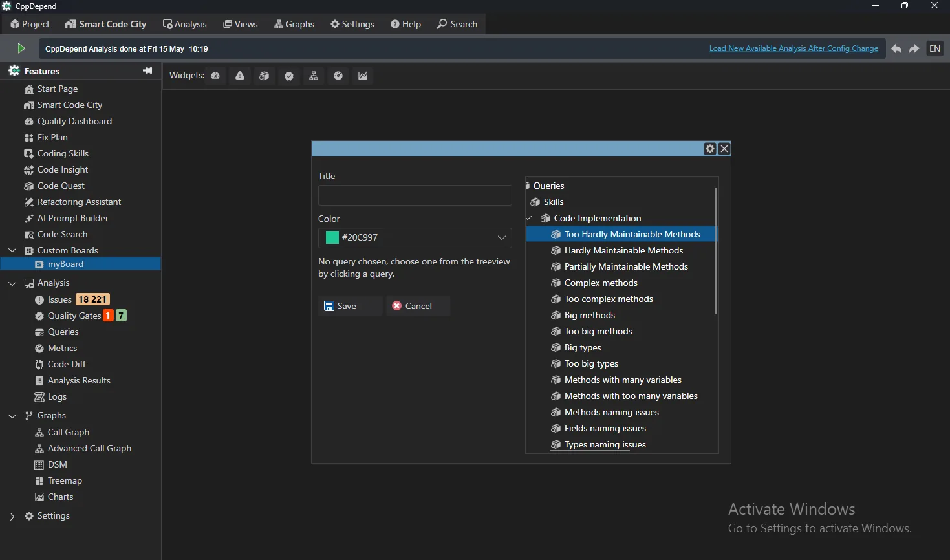Switch language with EN button
The width and height of the screenshot is (950, 560).
coord(935,48)
